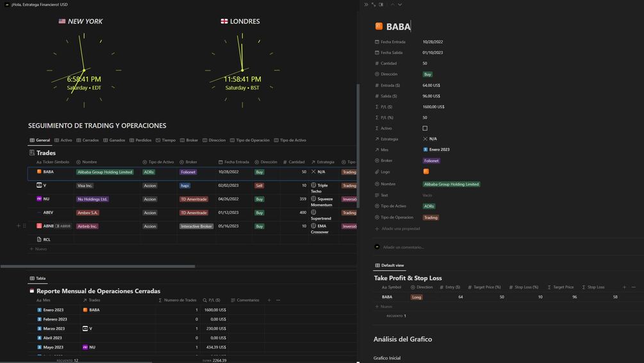Switch to the Activo view tab

point(63,140)
